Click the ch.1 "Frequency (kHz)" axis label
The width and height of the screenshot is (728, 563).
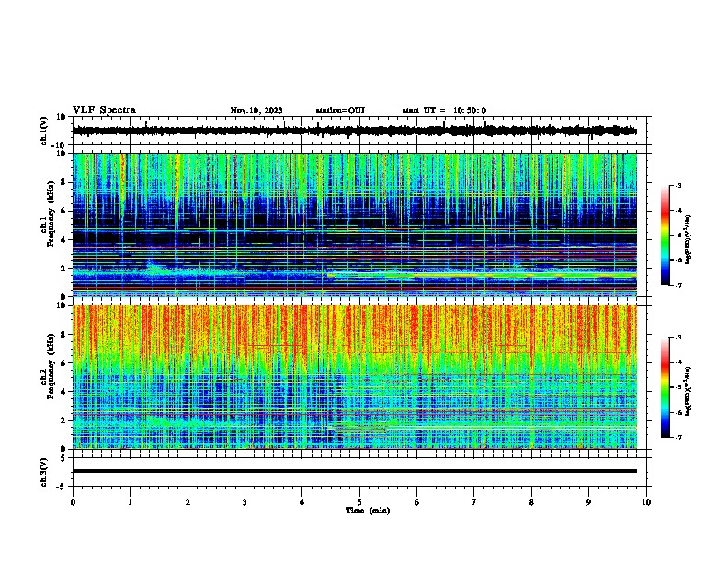51,215
